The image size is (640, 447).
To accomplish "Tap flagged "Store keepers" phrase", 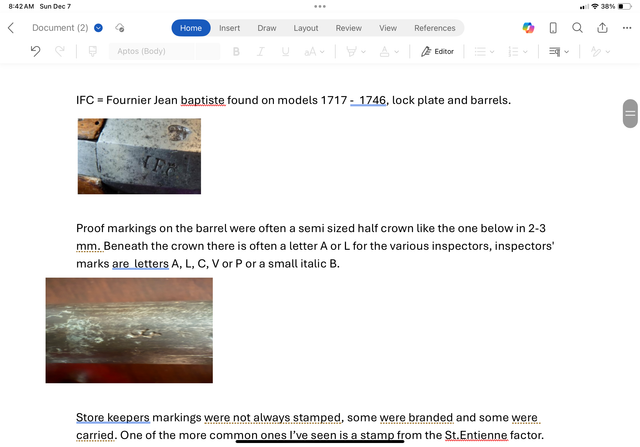I will [113, 418].
